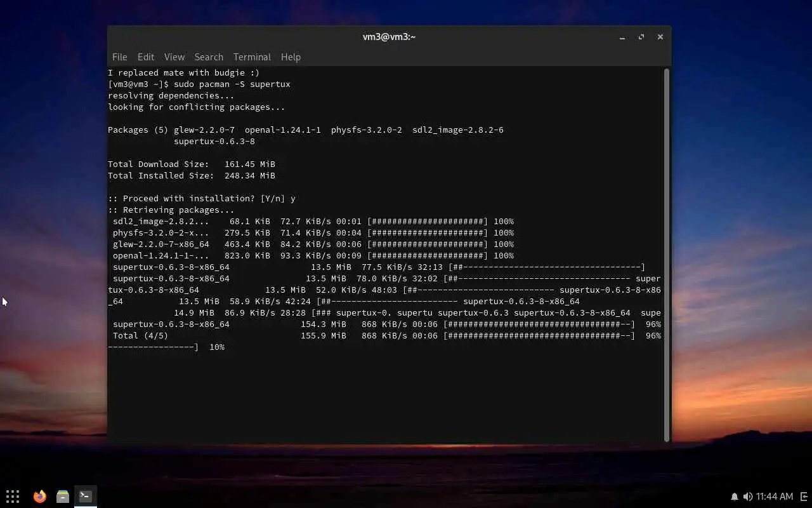The image size is (812, 508).
Task: Click 'I replaced mate with budgie :)' line
Action: pyautogui.click(x=184, y=72)
